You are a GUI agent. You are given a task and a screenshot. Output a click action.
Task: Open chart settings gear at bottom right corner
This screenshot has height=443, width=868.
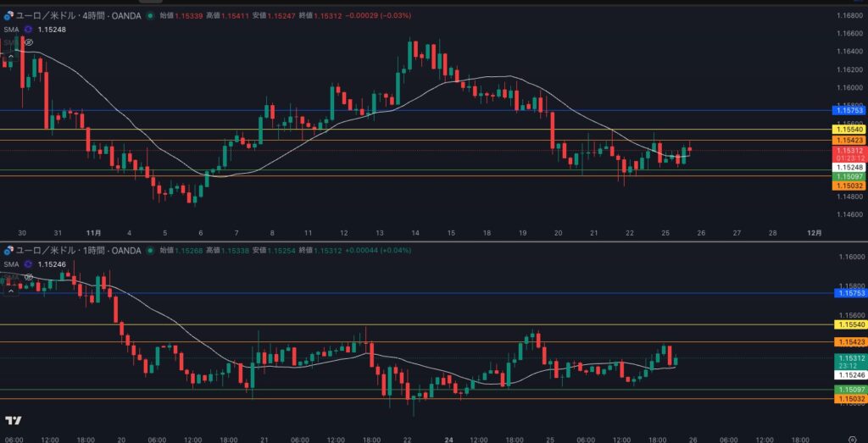coord(851,439)
